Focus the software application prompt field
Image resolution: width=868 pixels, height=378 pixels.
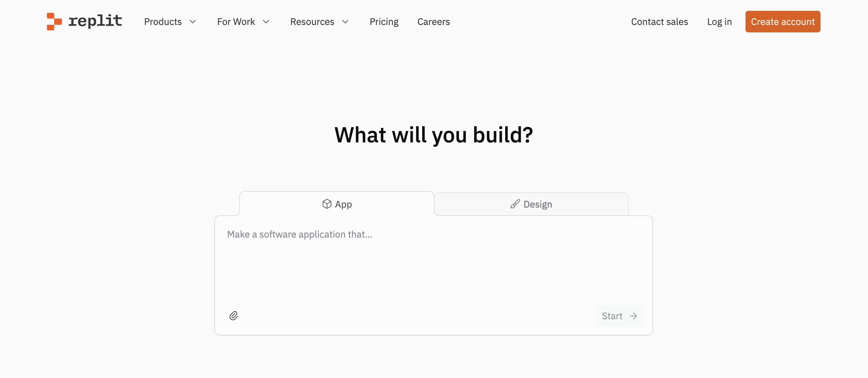coord(433,260)
